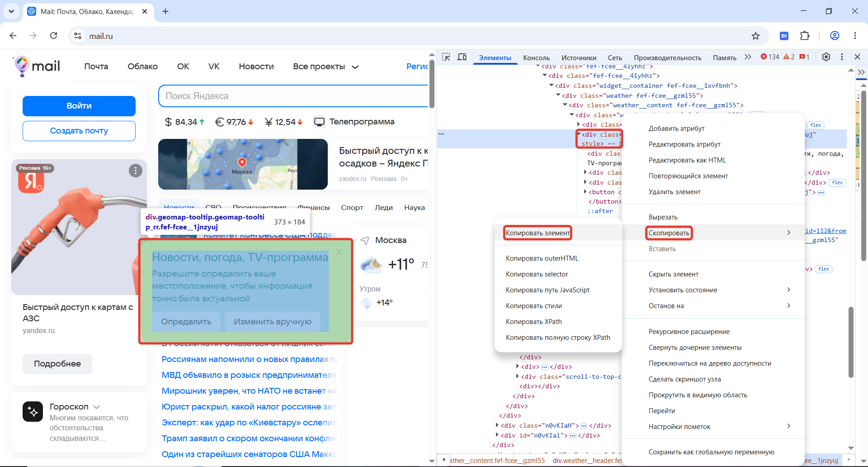Open the ad options three-dot icon

(x=136, y=171)
